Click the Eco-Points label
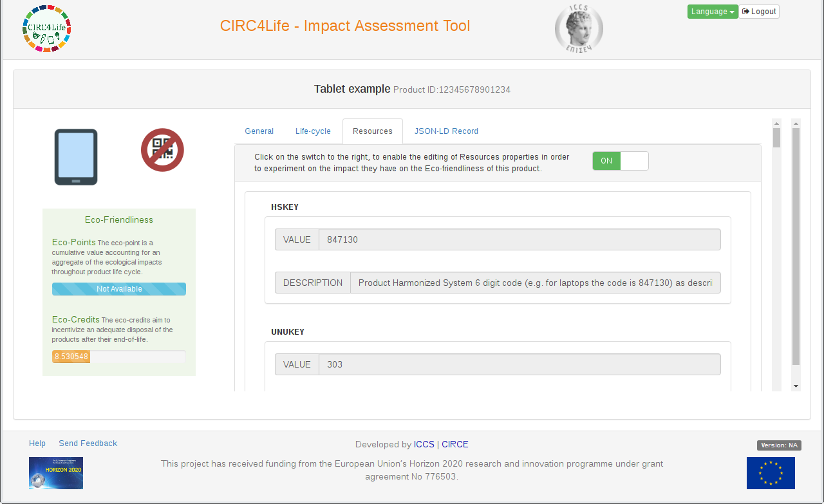The height and width of the screenshot is (504, 824). [74, 243]
